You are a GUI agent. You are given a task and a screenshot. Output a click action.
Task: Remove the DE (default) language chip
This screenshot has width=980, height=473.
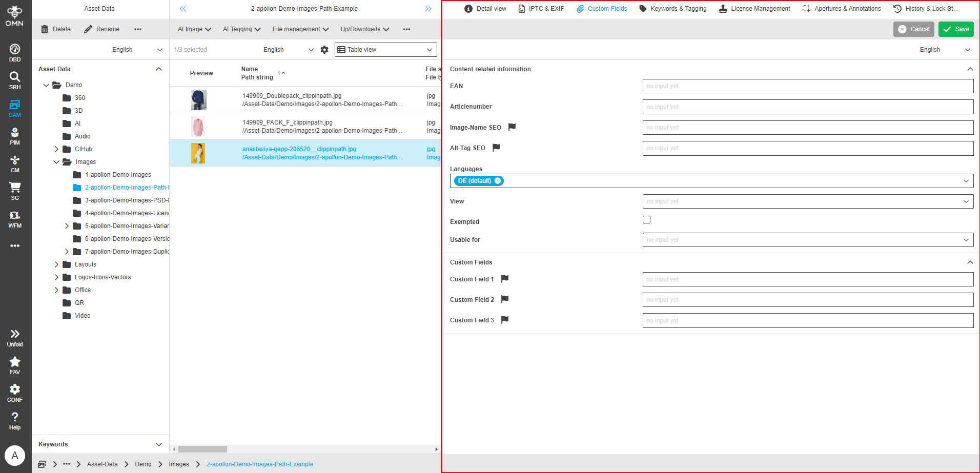[498, 180]
